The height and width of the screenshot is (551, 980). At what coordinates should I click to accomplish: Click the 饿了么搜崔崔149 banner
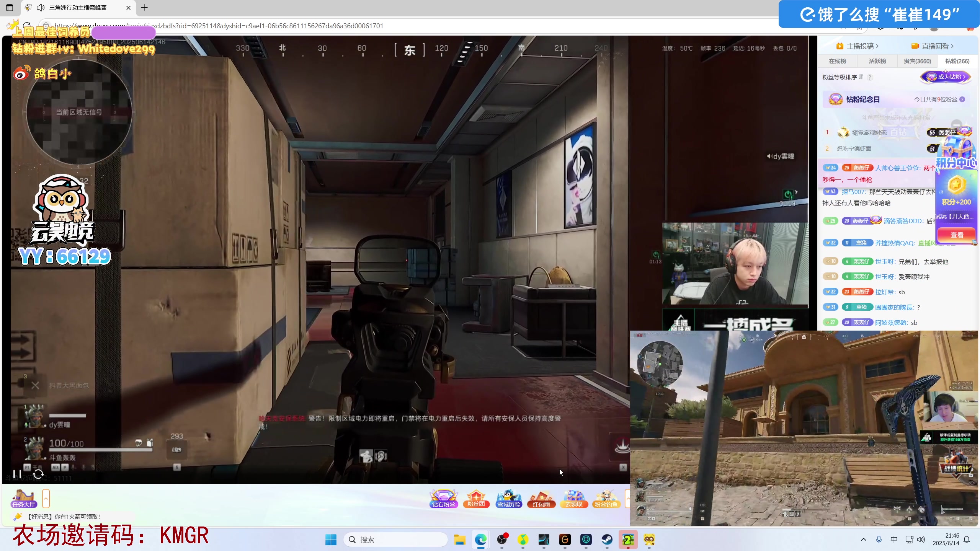coord(879,15)
